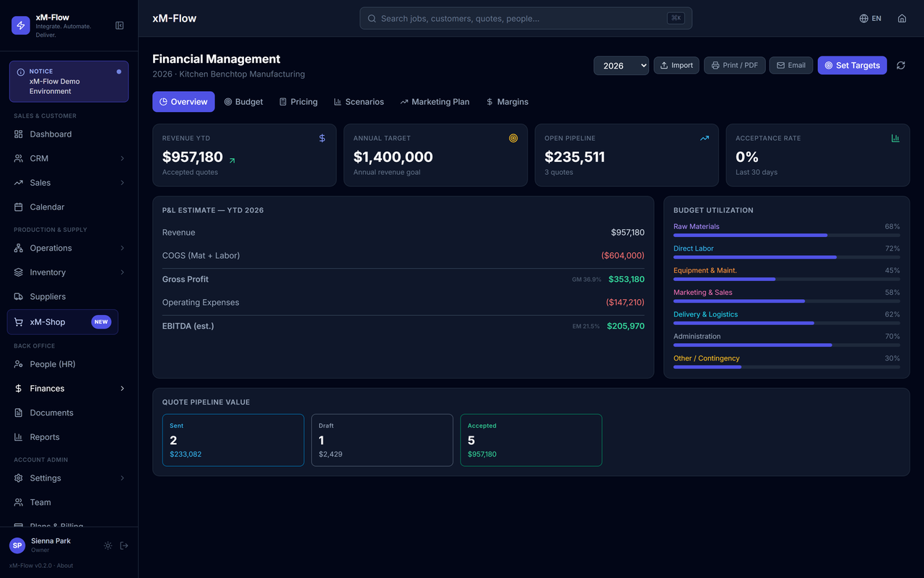The image size is (924, 578).
Task: Click the SP user avatar
Action: [17, 545]
